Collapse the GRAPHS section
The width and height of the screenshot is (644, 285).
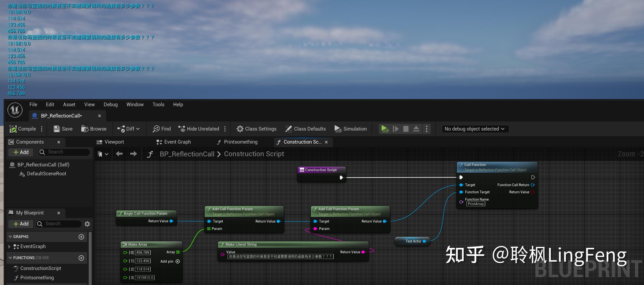(10, 237)
